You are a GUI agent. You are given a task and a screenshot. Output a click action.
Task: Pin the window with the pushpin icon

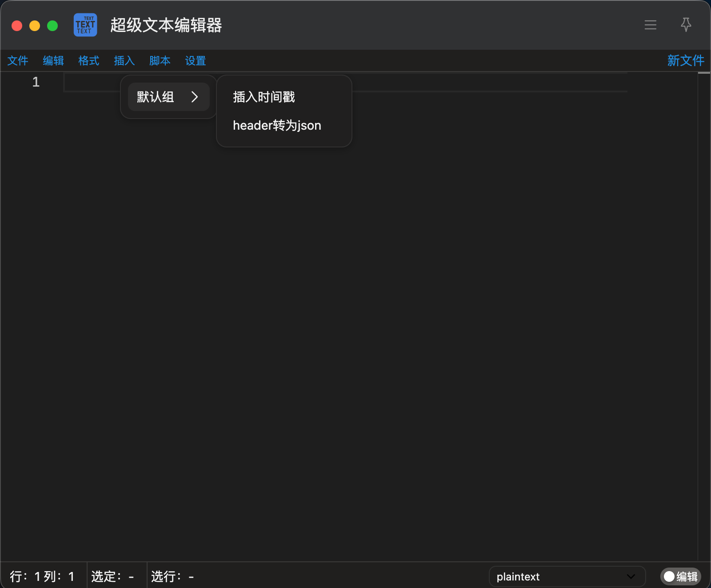[x=686, y=25]
